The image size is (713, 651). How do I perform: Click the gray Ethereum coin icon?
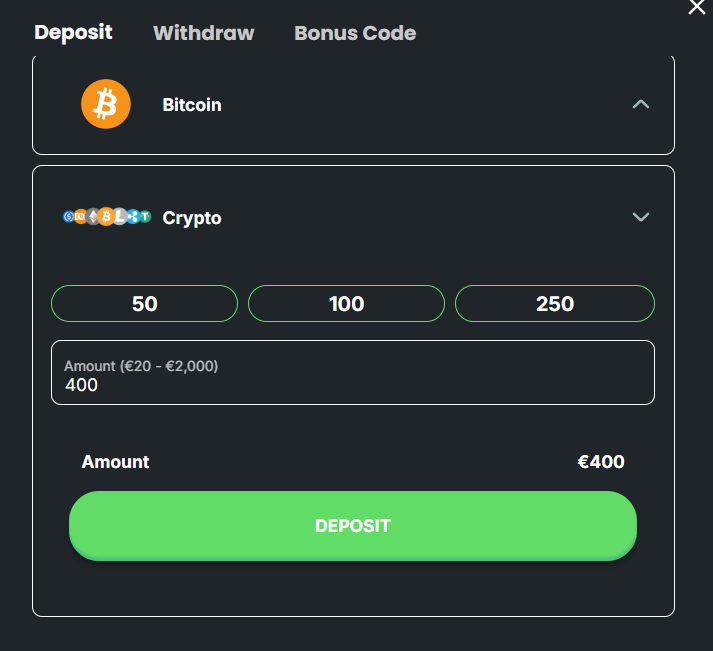pos(93,216)
